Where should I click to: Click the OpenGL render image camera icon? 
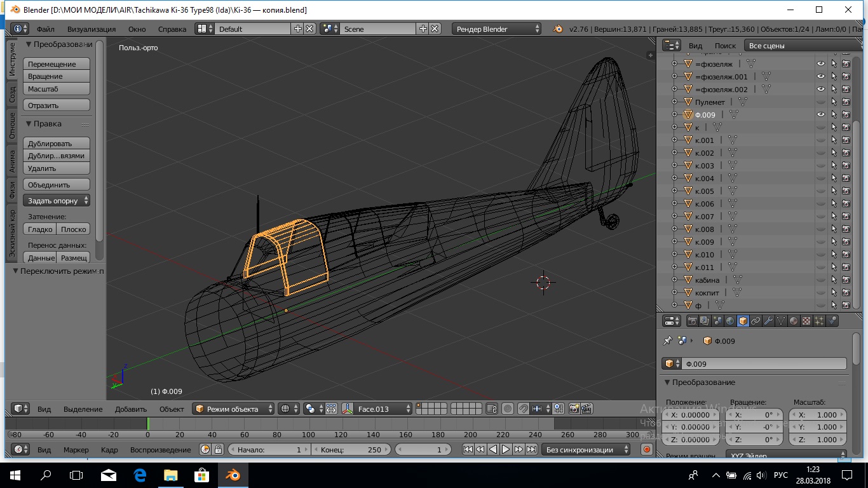pyautogui.click(x=574, y=409)
